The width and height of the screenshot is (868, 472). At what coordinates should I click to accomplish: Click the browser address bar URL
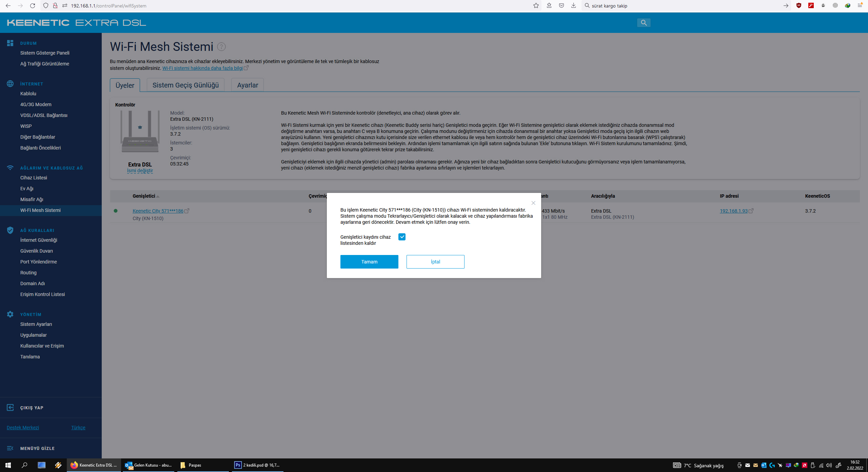pyautogui.click(x=108, y=6)
